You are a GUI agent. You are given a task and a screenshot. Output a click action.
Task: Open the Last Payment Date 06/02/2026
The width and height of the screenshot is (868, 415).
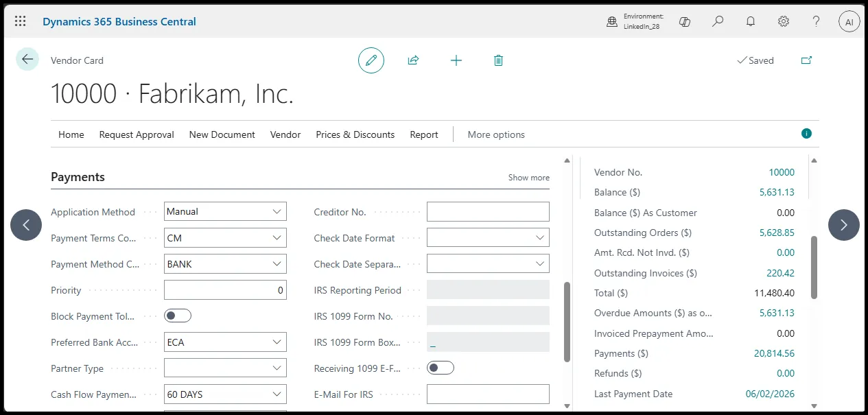tap(770, 394)
